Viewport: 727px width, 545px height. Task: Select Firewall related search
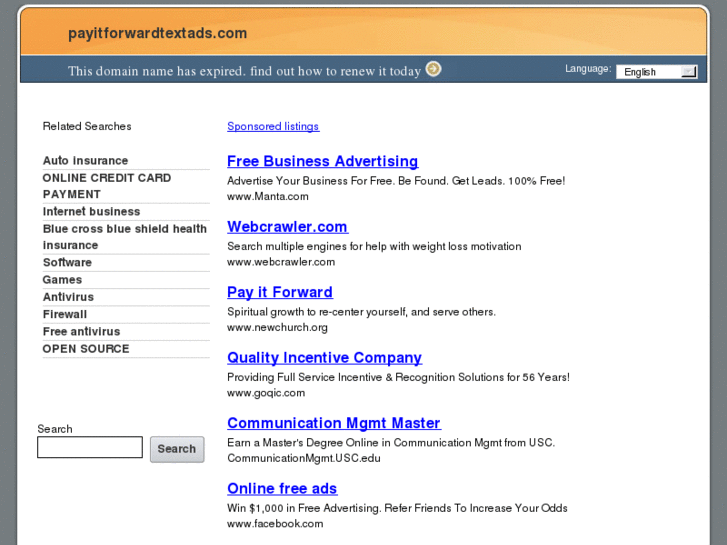click(x=65, y=314)
